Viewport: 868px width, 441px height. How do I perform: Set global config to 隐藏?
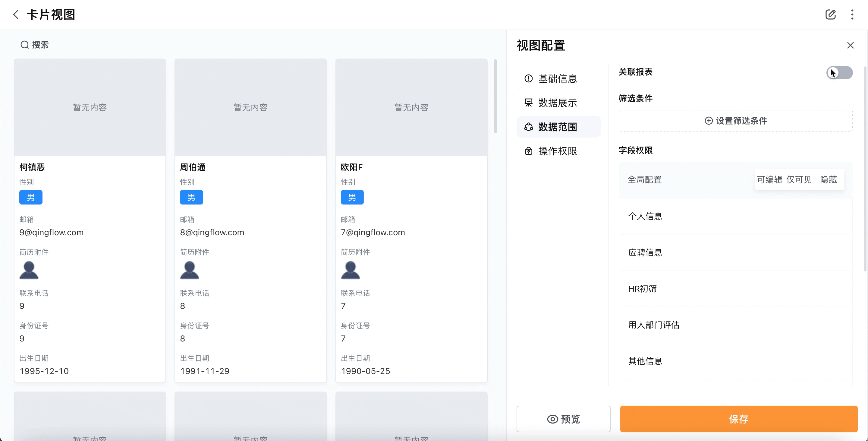pyautogui.click(x=829, y=179)
